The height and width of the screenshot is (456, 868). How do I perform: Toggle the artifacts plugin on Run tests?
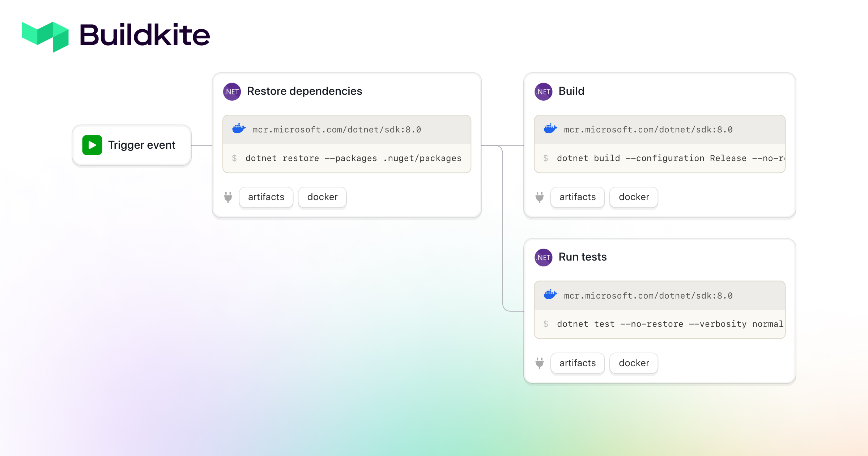point(577,363)
